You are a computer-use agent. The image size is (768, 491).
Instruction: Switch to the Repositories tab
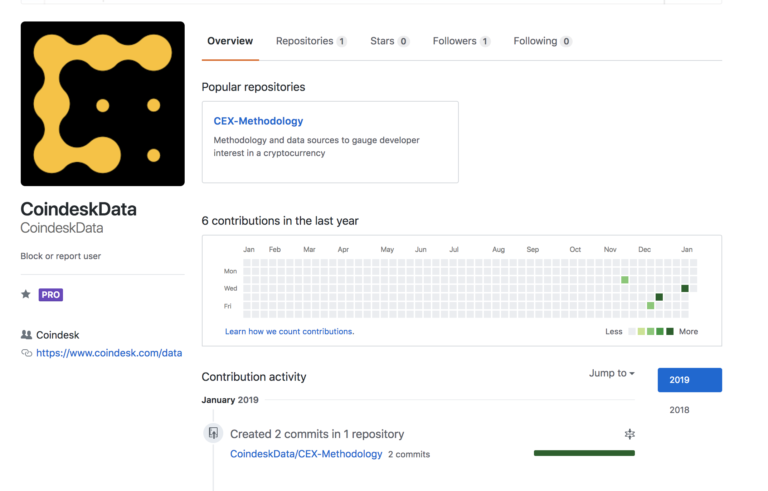(311, 41)
